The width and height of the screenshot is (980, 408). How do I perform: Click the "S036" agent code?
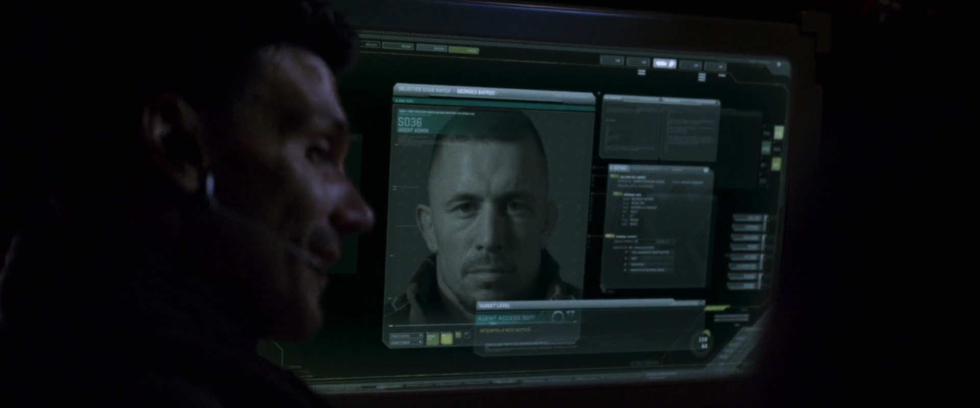[x=410, y=122]
